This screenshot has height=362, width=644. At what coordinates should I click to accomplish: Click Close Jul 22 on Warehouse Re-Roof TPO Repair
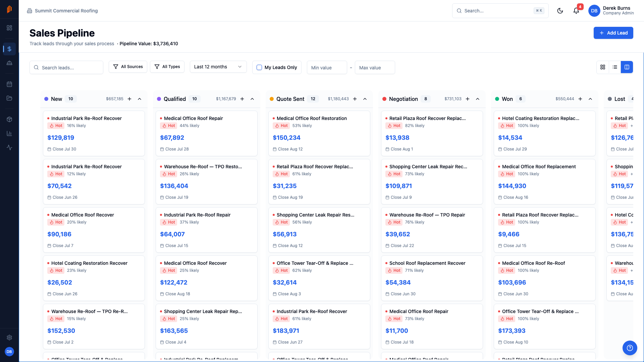point(402,246)
